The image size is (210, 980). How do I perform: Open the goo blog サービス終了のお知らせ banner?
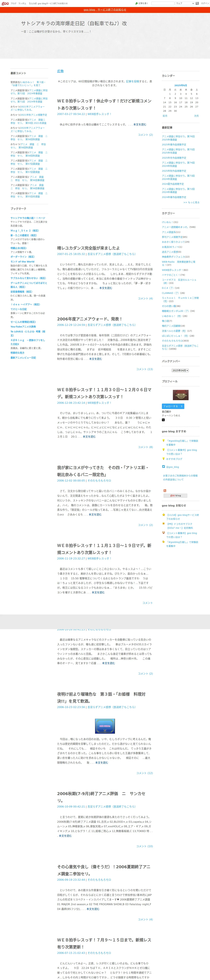105,10
